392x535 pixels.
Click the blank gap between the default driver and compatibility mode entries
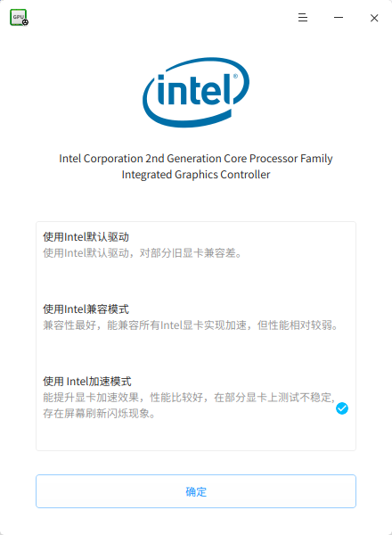pos(196,280)
